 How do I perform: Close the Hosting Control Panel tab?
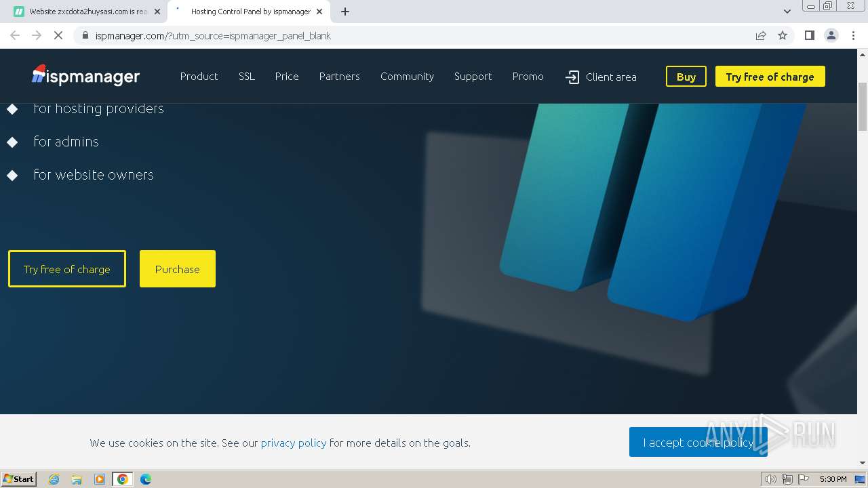319,12
